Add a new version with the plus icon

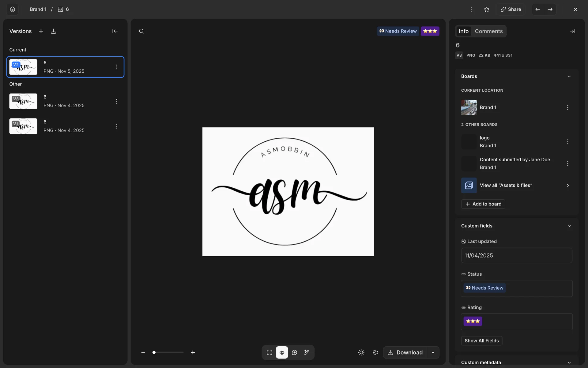click(x=41, y=31)
